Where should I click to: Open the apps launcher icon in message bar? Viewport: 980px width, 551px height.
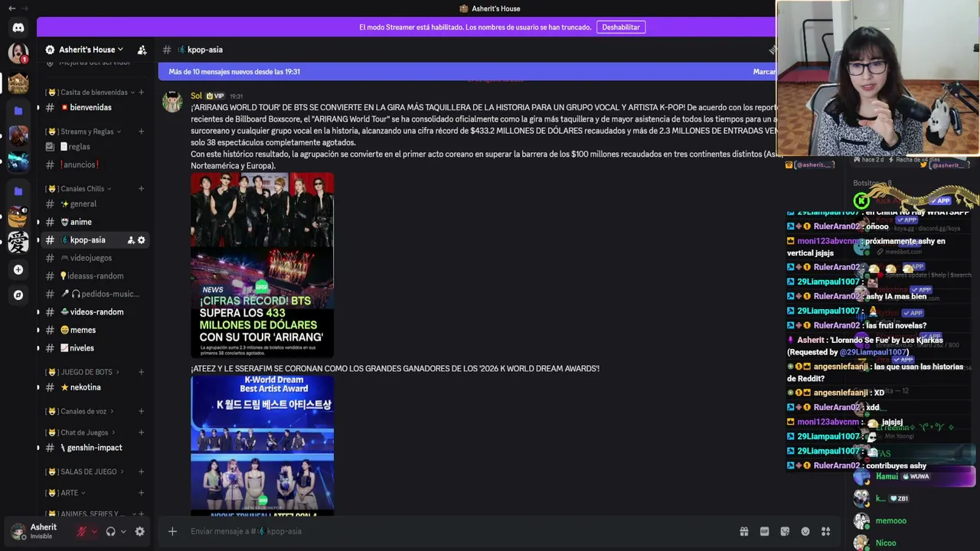(x=825, y=531)
